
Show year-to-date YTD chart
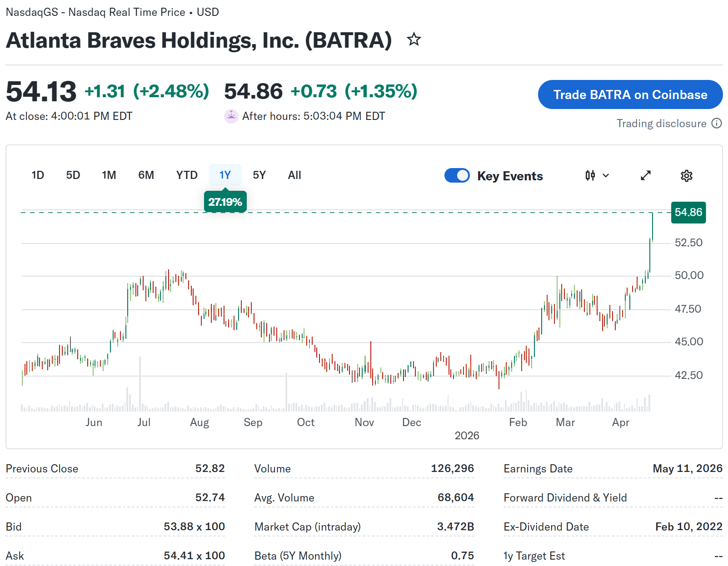[x=187, y=175]
